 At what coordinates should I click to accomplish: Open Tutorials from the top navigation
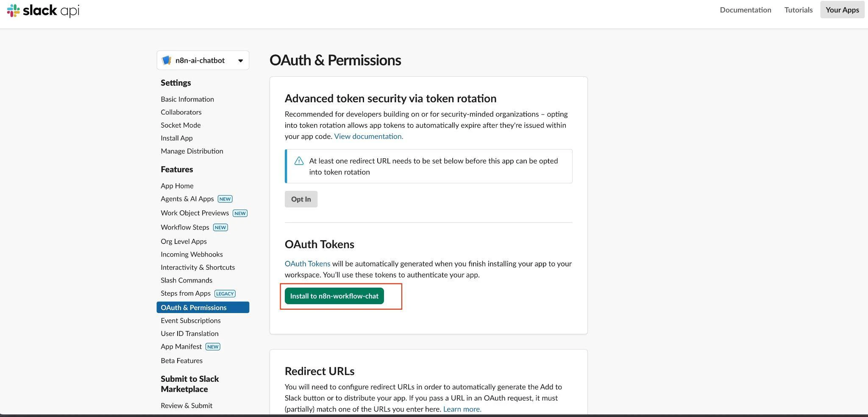(798, 10)
